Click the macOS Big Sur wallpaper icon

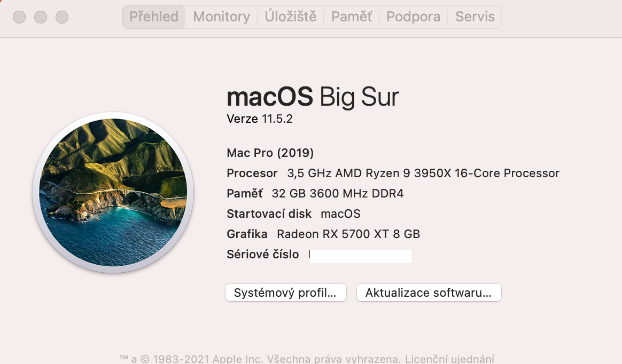pos(113,192)
